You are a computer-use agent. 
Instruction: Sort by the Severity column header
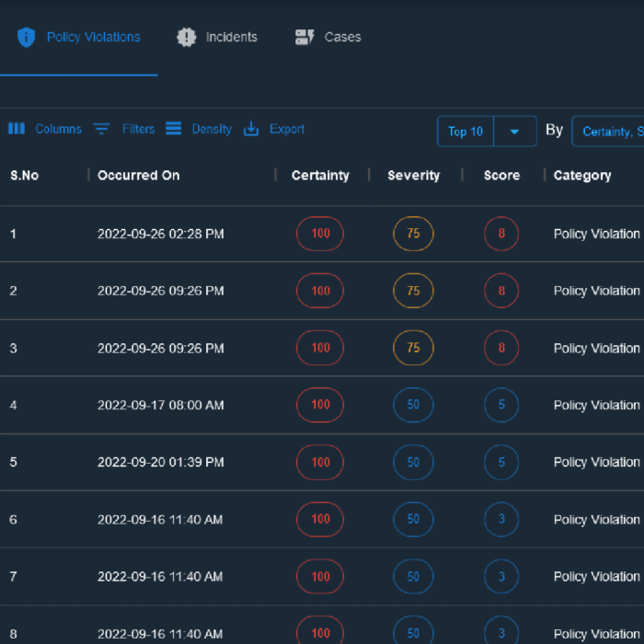tap(413, 175)
